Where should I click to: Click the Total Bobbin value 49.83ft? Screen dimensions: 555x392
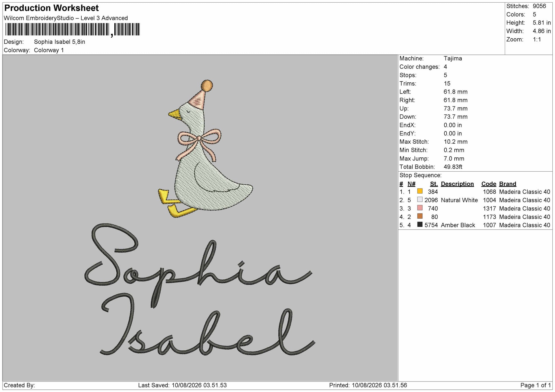click(x=453, y=167)
